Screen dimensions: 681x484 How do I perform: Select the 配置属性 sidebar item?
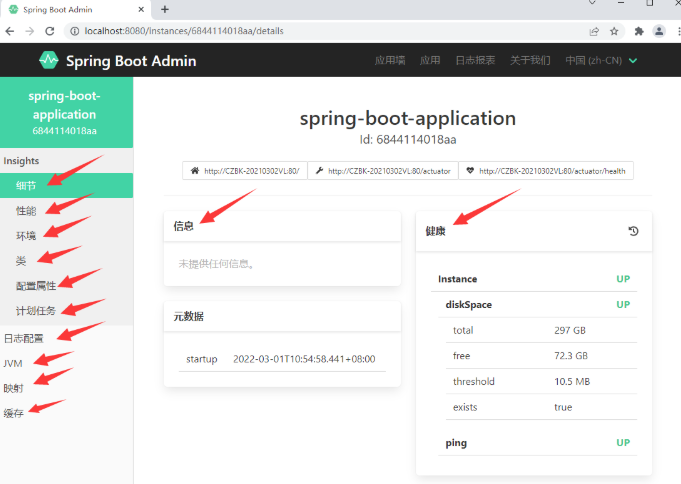[66, 286]
